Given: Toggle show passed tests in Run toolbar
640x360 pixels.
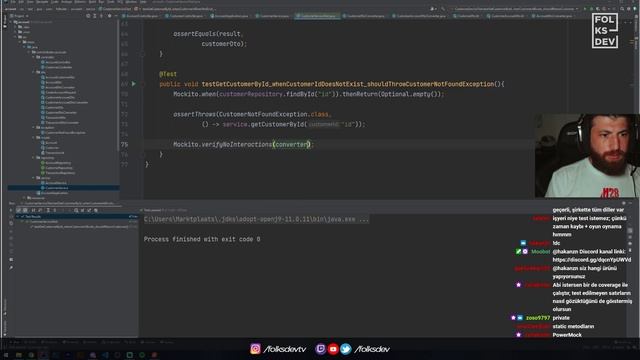Looking at the screenshot, I should (19, 210).
